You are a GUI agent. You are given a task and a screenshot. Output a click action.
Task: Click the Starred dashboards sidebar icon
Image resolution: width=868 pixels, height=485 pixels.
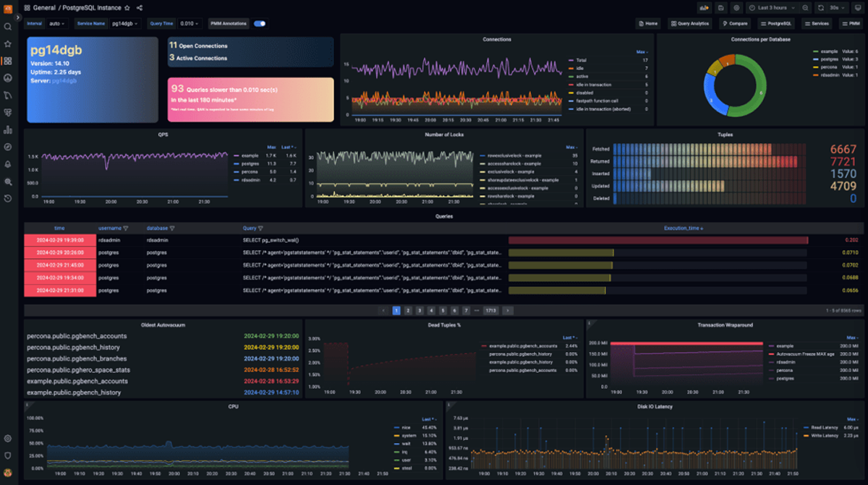[8, 43]
